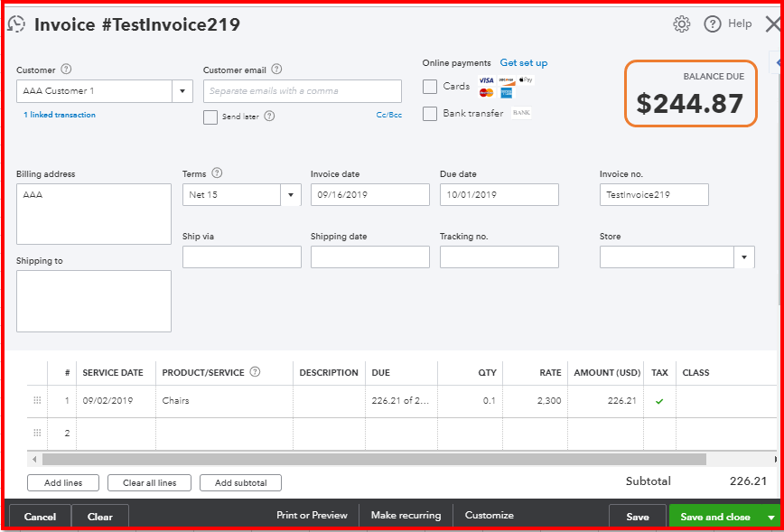
Task: Enable the Cards online payment checkbox
Action: point(430,87)
